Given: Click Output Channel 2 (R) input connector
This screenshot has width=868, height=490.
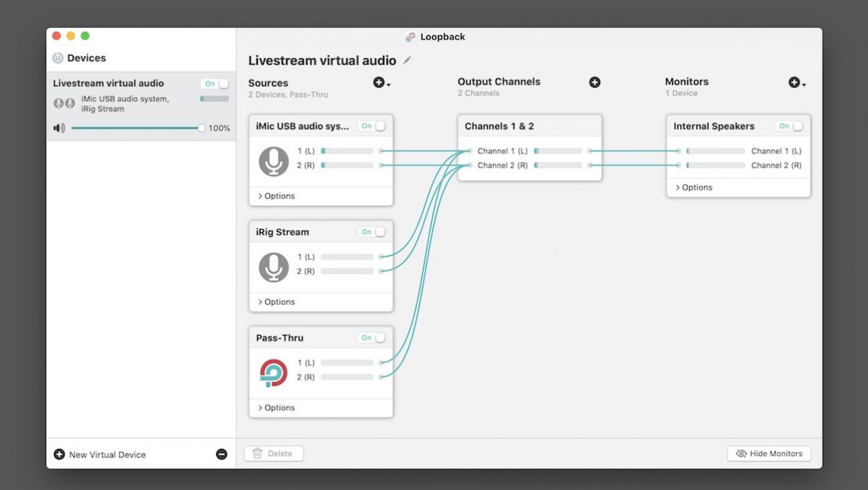Looking at the screenshot, I should click(469, 166).
